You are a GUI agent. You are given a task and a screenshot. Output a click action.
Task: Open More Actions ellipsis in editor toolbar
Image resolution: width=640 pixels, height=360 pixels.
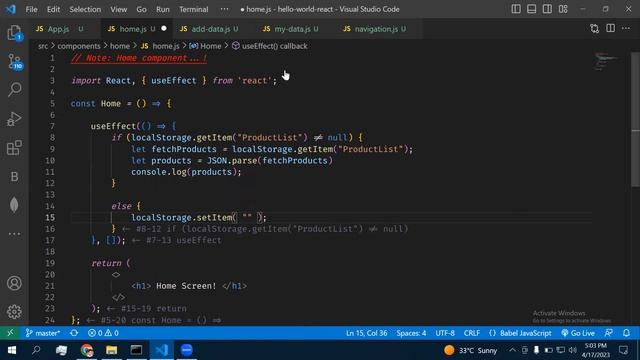click(626, 29)
